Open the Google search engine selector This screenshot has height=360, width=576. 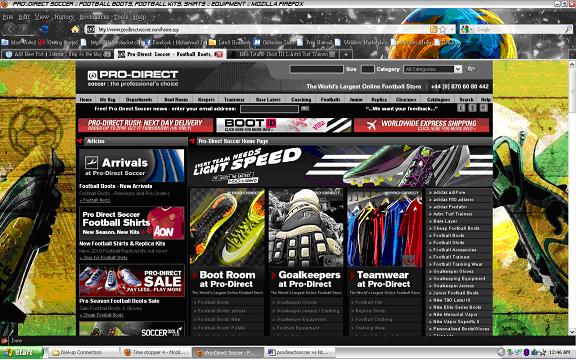coord(466,29)
